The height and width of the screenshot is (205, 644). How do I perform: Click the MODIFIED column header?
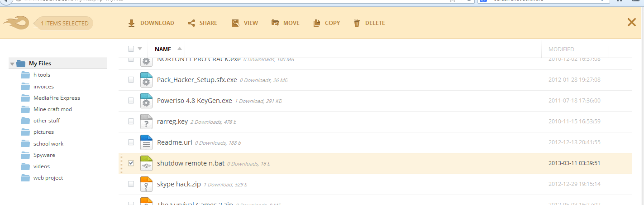click(x=561, y=49)
